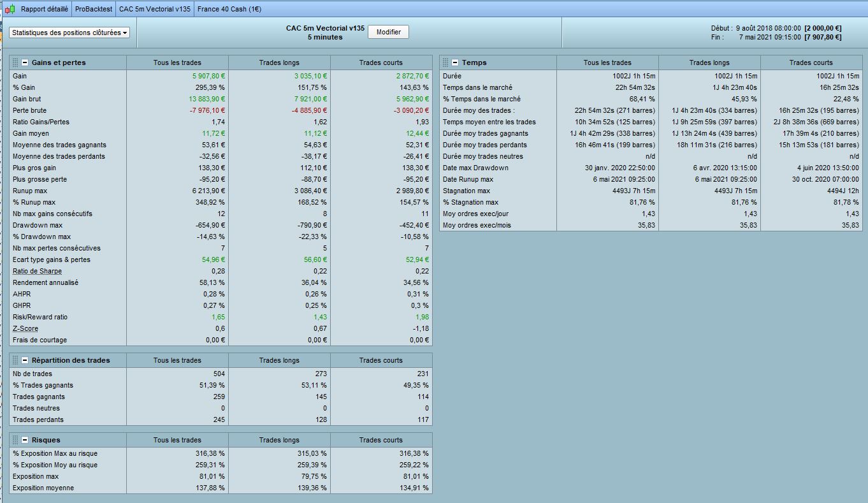Click the % Gain value 295,39 %

coord(210,87)
